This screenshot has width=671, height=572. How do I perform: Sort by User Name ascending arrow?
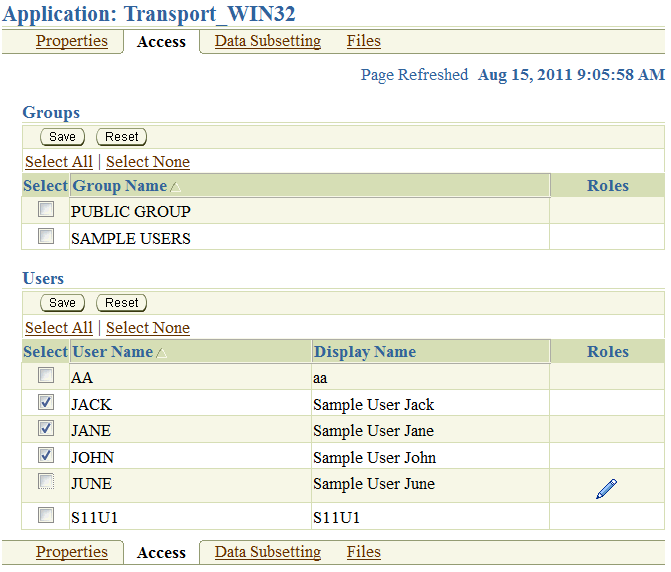[161, 353]
